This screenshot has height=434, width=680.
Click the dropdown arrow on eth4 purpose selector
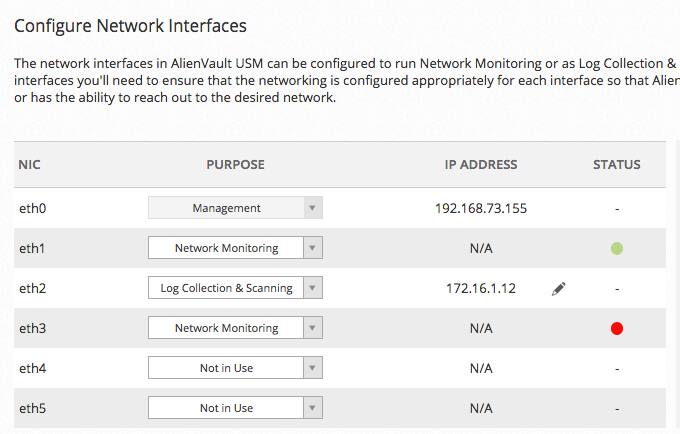point(313,368)
